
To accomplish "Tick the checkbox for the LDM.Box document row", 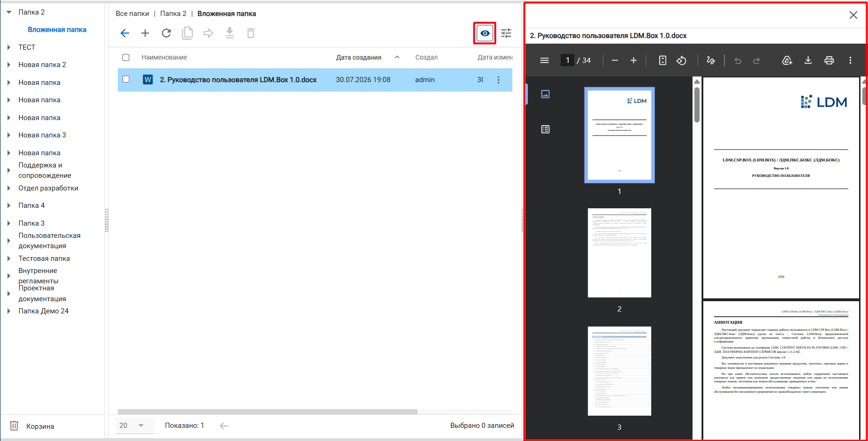I will tap(126, 79).
